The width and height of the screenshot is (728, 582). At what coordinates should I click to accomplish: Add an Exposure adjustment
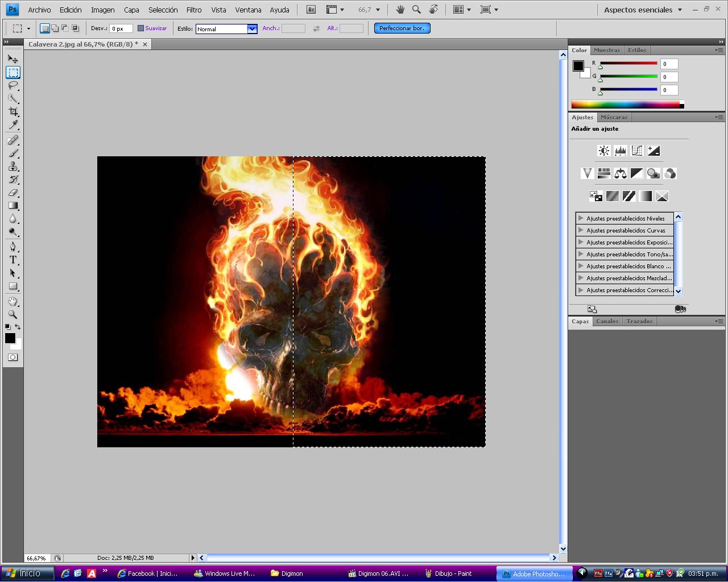point(653,151)
